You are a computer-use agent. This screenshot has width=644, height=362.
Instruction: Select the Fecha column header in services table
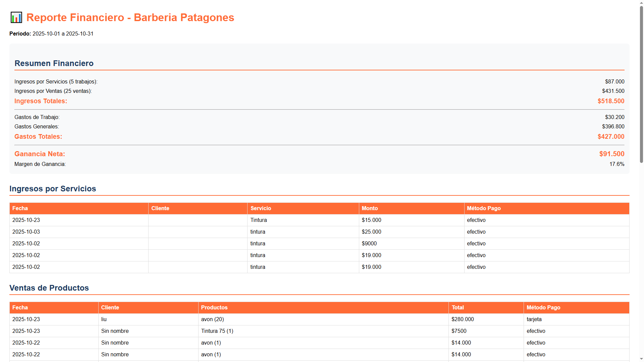(x=20, y=208)
